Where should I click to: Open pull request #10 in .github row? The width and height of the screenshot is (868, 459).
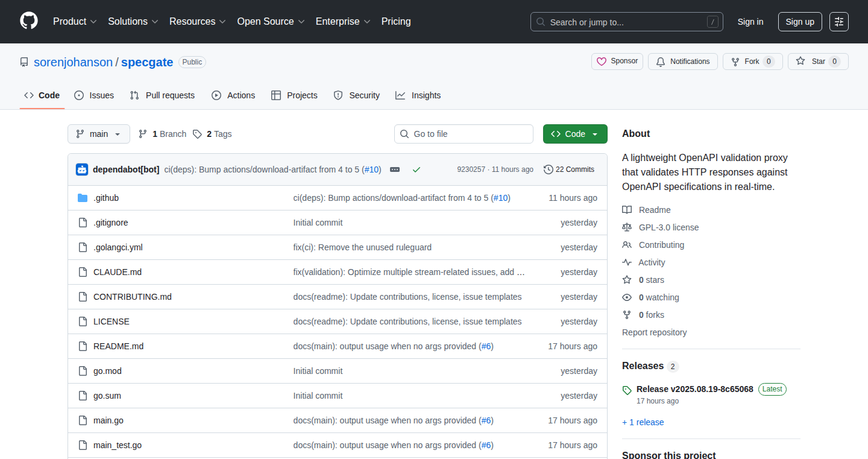500,198
